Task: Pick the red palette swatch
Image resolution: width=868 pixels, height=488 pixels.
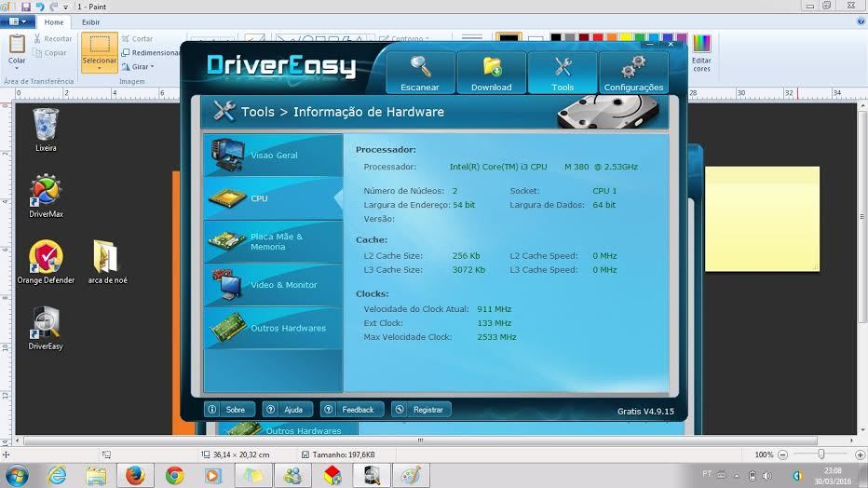Action: (598, 37)
